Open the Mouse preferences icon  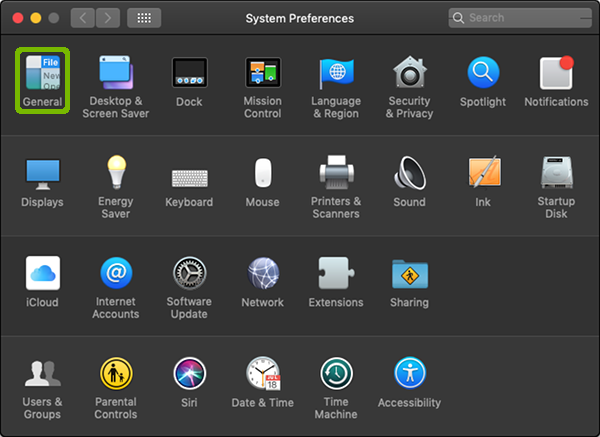[x=263, y=173]
